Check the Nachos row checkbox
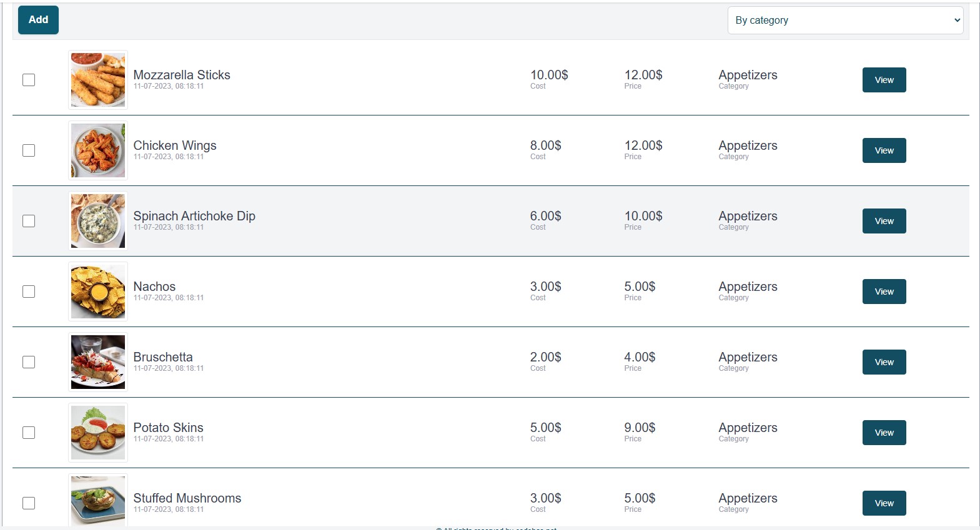This screenshot has width=980, height=530. coord(29,292)
